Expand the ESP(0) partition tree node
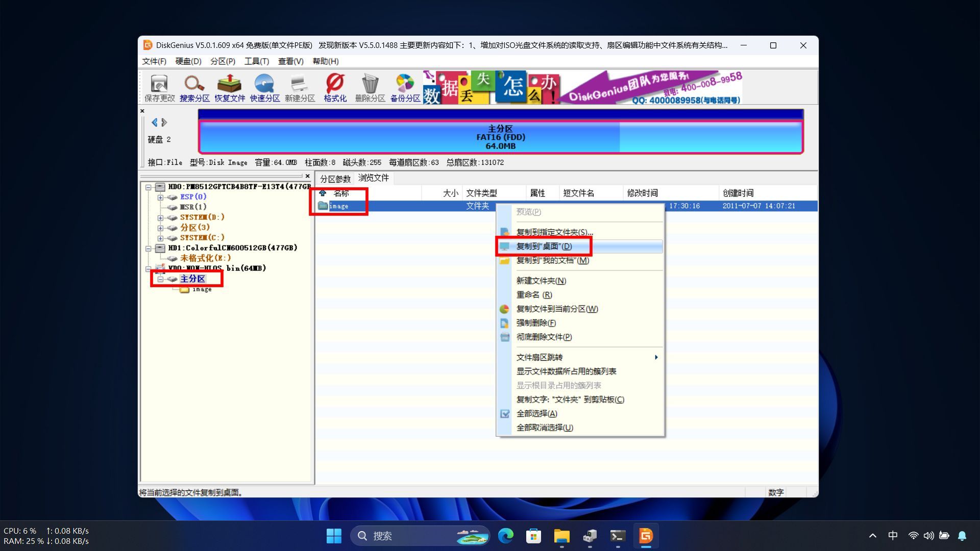Viewport: 980px width, 551px height. (x=160, y=197)
